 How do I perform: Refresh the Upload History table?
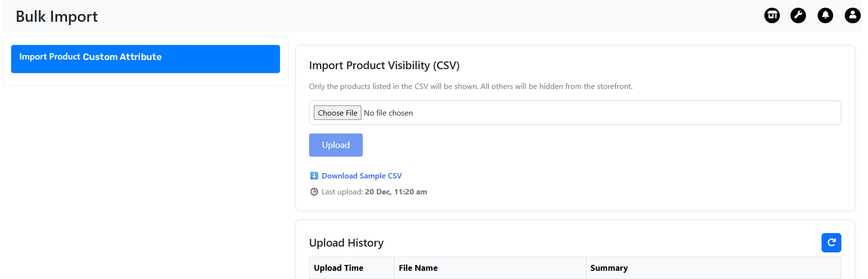click(831, 243)
